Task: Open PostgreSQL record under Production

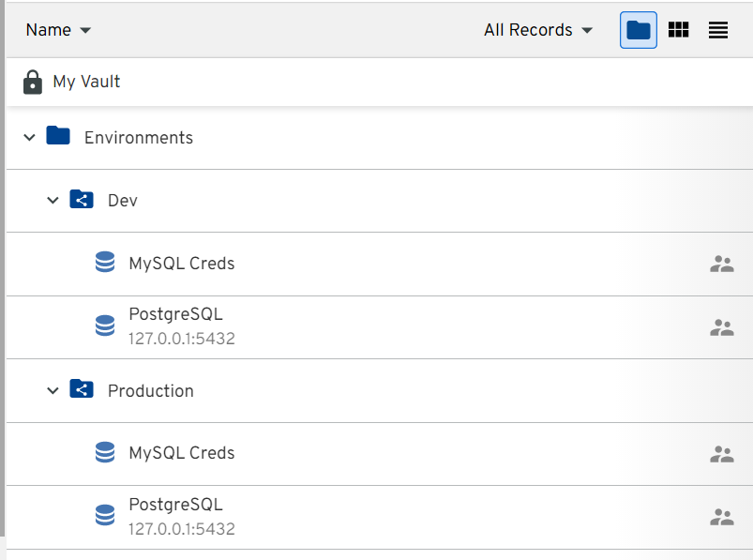Action: coord(176,506)
